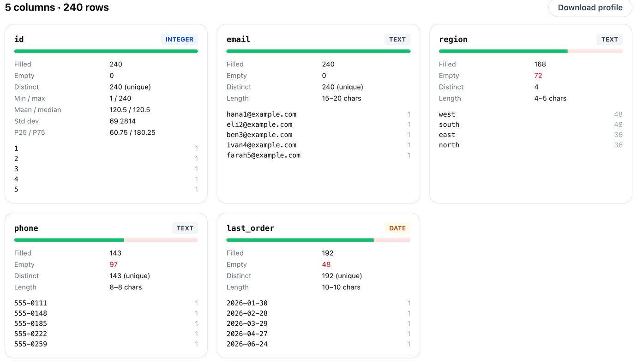637x364 pixels.
Task: Click the TEXT badge on the region card
Action: click(610, 39)
